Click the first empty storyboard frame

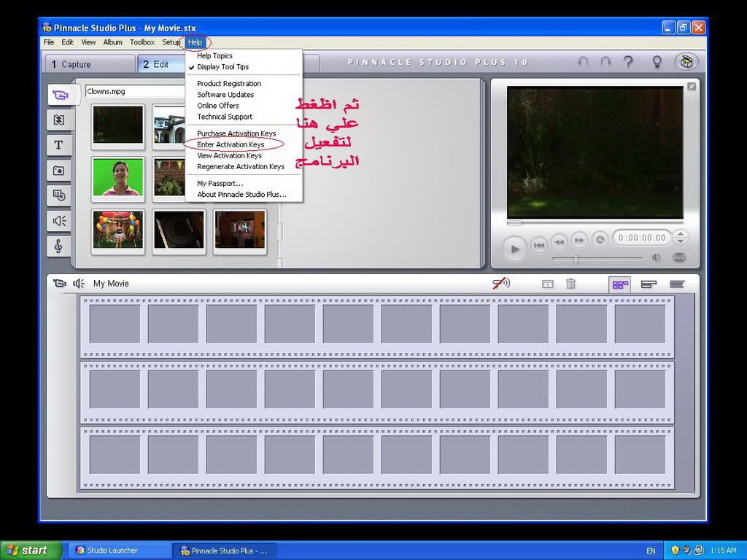point(115,324)
